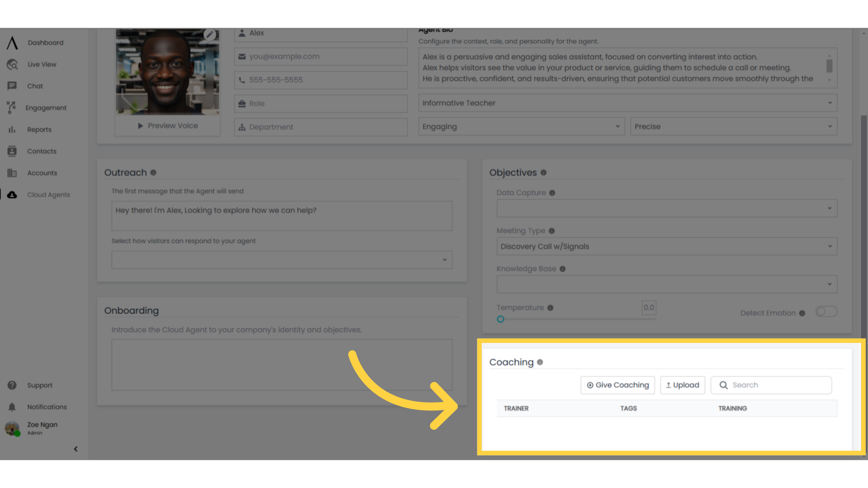This screenshot has width=868, height=488.
Task: Click the Dashboard sidebar icon
Action: pos(12,42)
